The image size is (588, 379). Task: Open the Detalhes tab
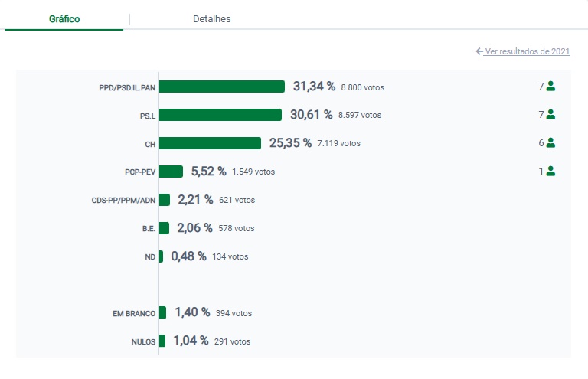211,18
